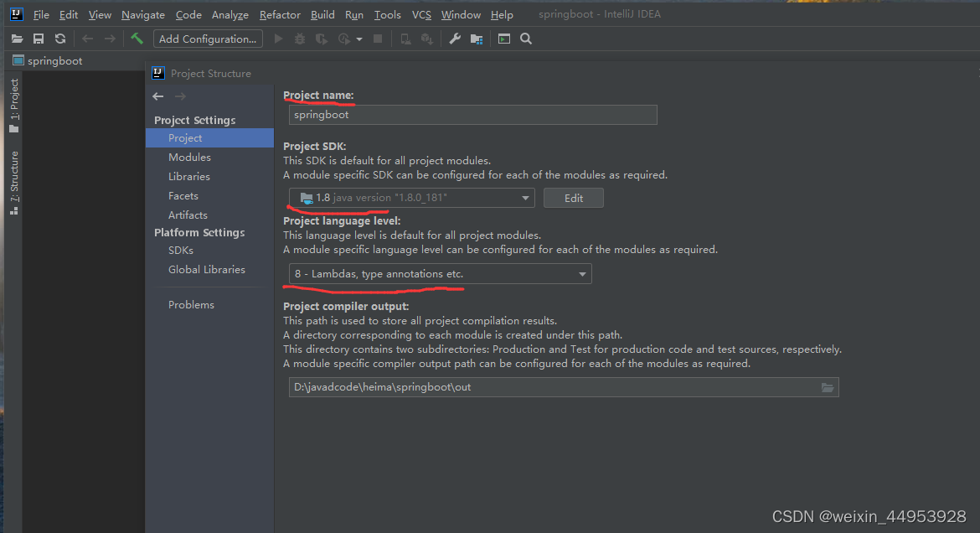Click the Stop square icon
Viewport: 980px width, 533px height.
(x=378, y=39)
